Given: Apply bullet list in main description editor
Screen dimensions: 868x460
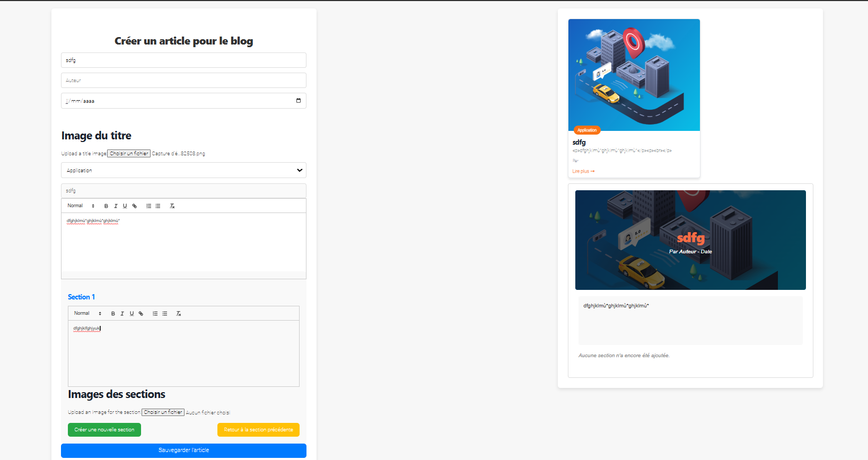Looking at the screenshot, I should tap(158, 206).
